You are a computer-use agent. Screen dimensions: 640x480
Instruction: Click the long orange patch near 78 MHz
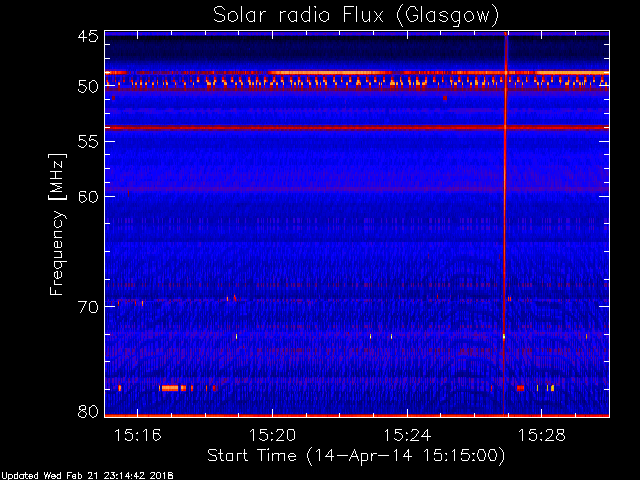170,388
